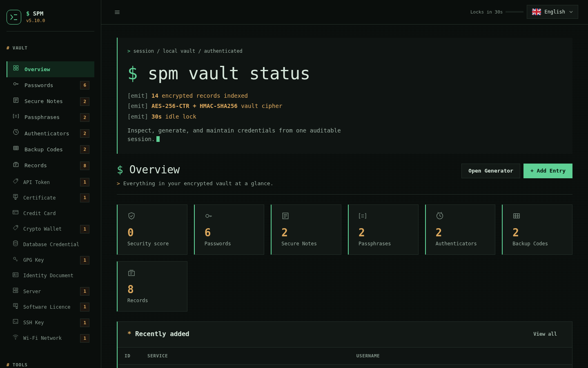Click the Open Generator button
The image size is (588, 368).
click(491, 171)
